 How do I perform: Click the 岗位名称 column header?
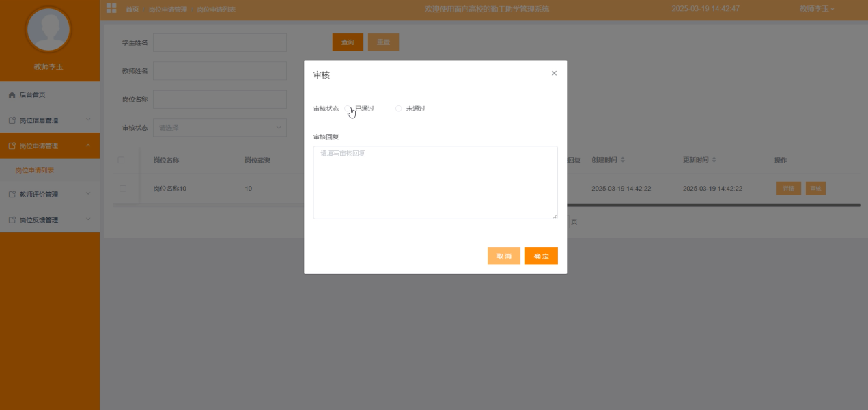pyautogui.click(x=166, y=161)
